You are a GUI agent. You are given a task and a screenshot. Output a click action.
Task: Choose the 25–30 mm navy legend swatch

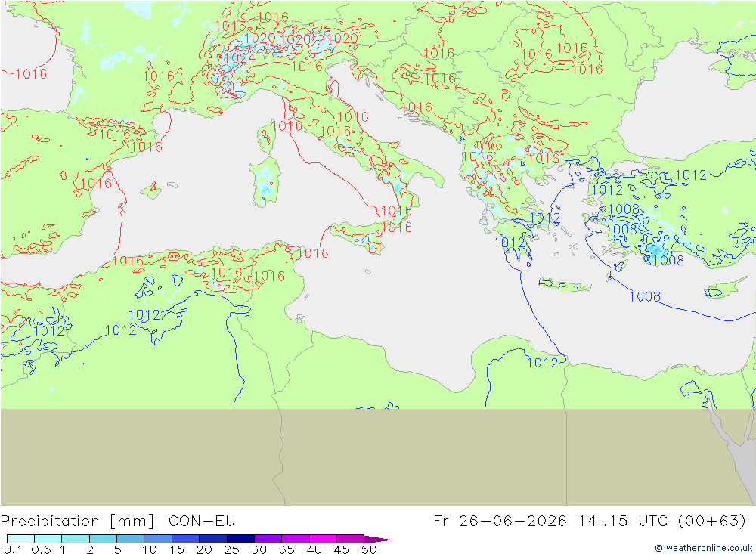tap(240, 539)
